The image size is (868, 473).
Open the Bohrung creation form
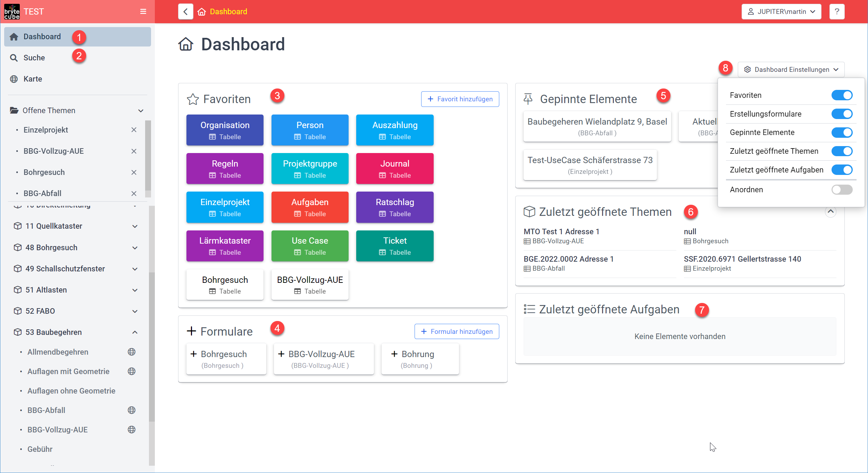click(420, 359)
